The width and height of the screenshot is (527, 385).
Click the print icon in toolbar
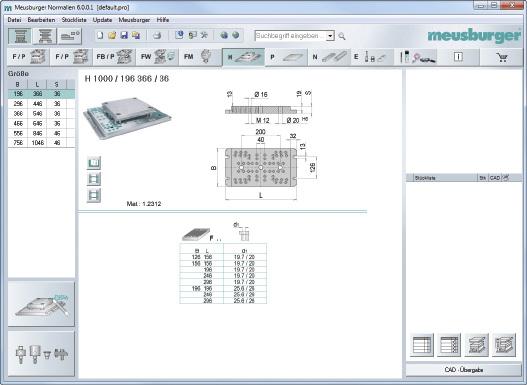tap(157, 35)
